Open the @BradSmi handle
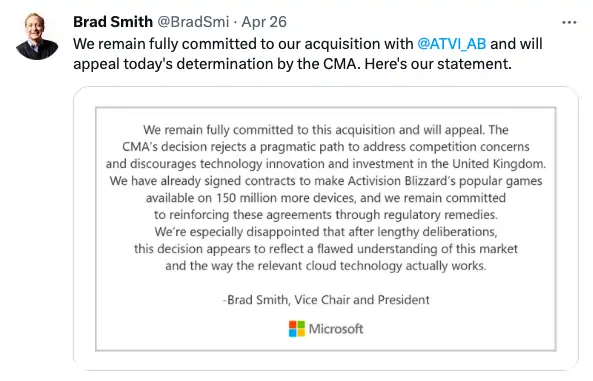The height and width of the screenshot is (381, 593). [x=193, y=22]
